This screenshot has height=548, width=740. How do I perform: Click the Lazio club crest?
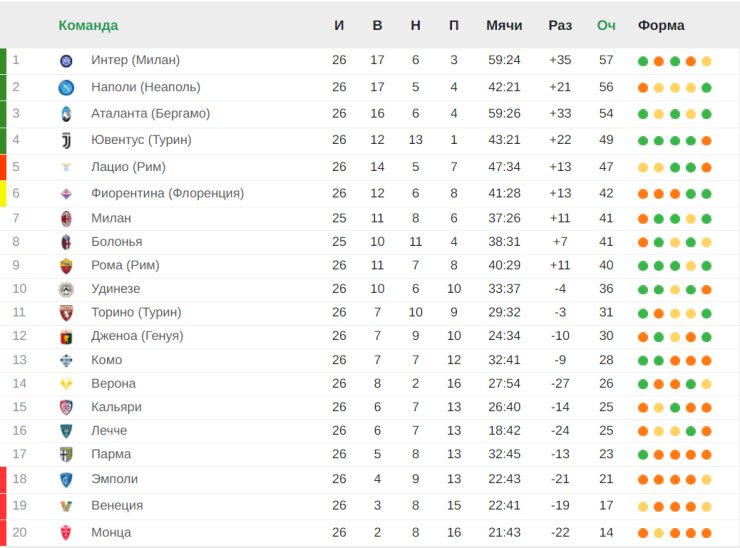66,167
